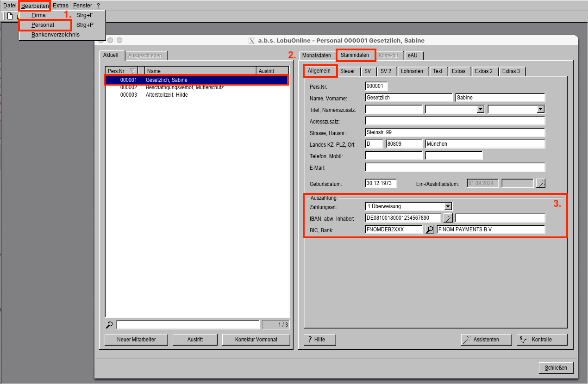Viewport: 588px width, 384px height.
Task: Open the Zahlungsart dropdown
Action: (448, 206)
